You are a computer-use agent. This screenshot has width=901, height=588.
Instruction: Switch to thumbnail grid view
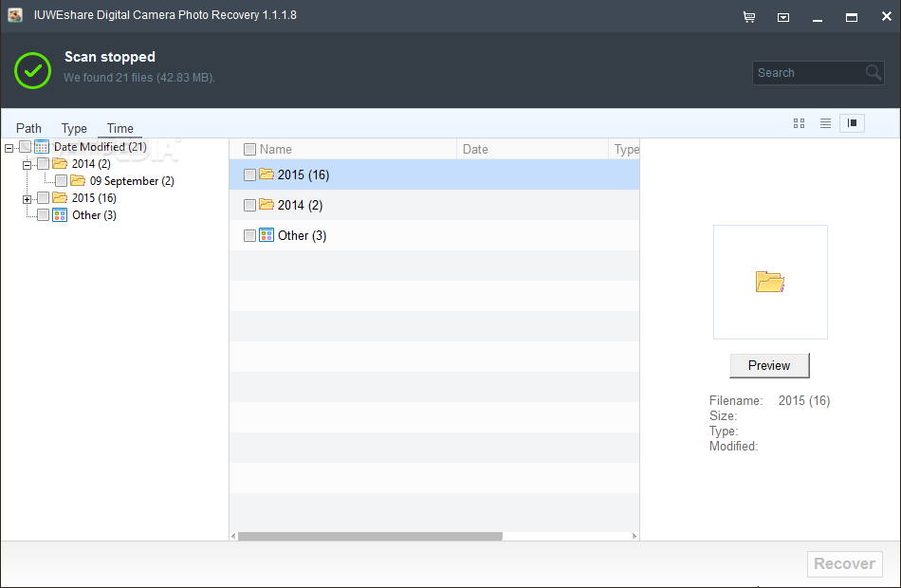[799, 123]
